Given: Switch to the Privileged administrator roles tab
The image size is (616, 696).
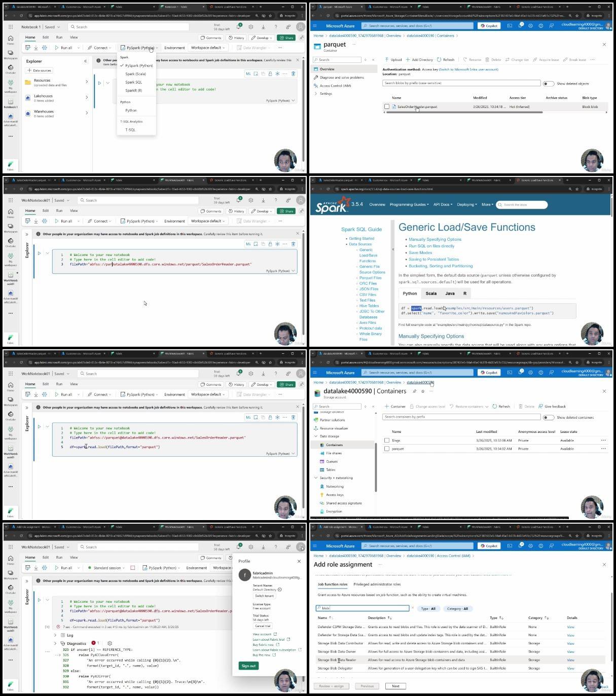Looking at the screenshot, I should point(377,584).
